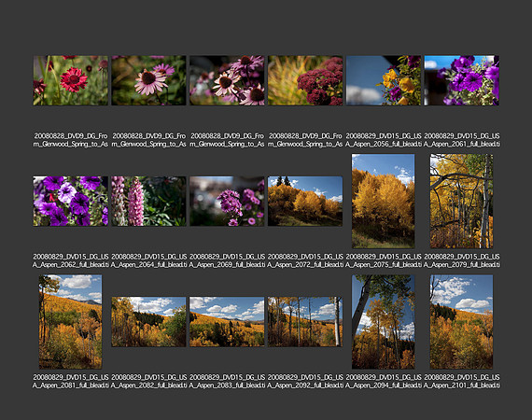Image resolution: width=532 pixels, height=420 pixels.
Task: Click the file name under the red daisy thumbnail
Action: pos(71,140)
